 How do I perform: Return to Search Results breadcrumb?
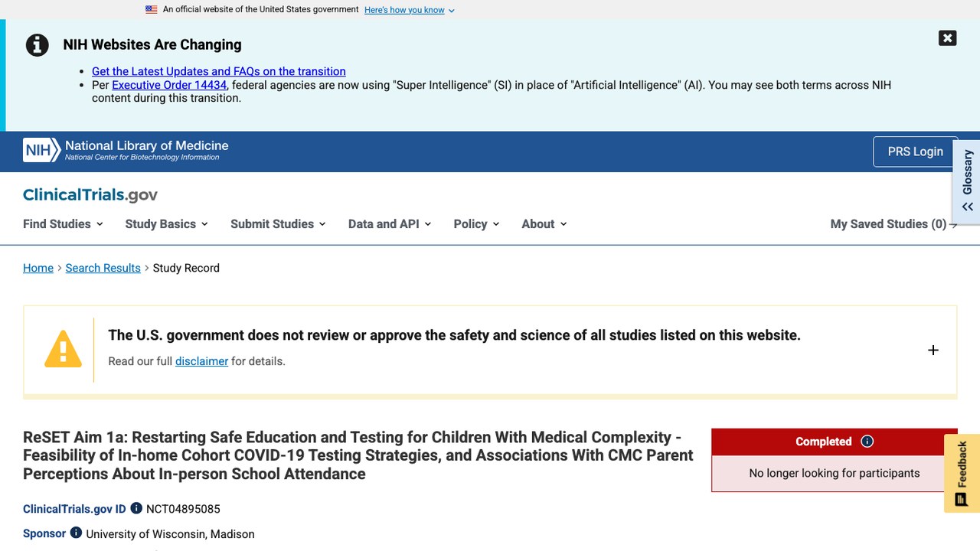103,268
